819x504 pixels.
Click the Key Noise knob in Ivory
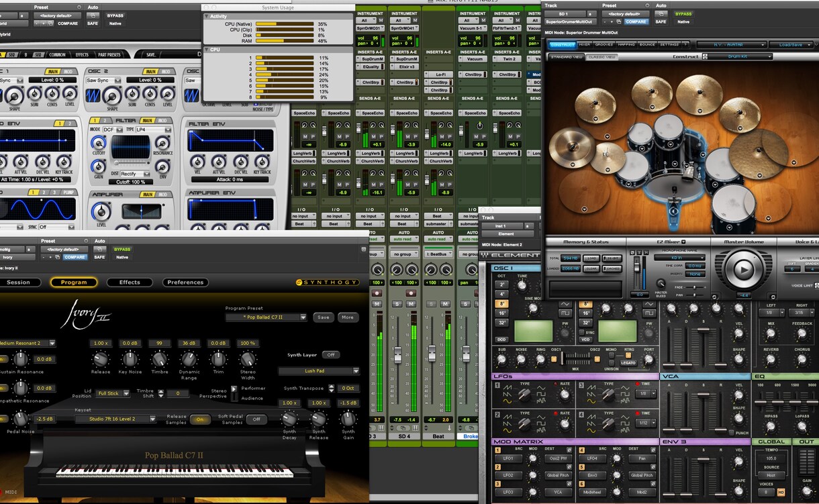coord(130,359)
